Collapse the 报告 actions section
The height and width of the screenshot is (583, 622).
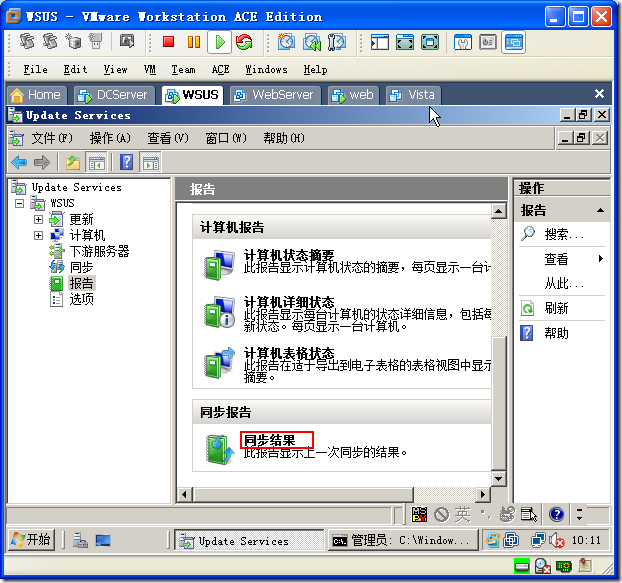pyautogui.click(x=601, y=210)
